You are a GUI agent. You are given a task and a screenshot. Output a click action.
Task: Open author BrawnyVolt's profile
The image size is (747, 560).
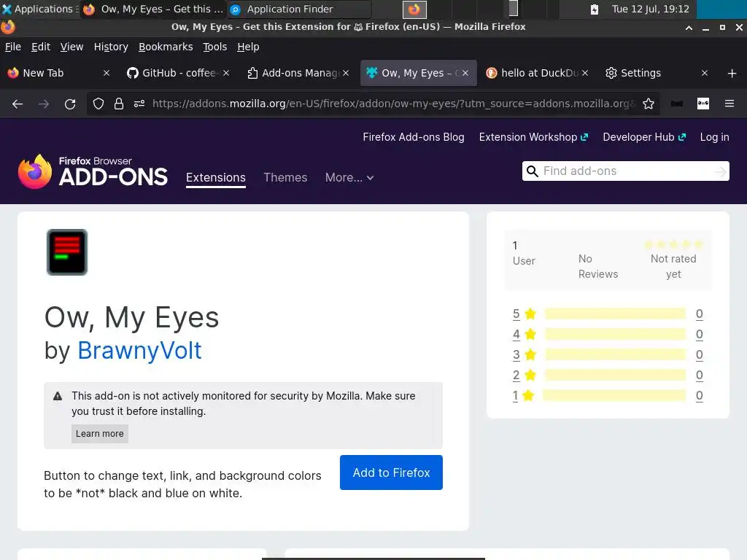(x=139, y=351)
